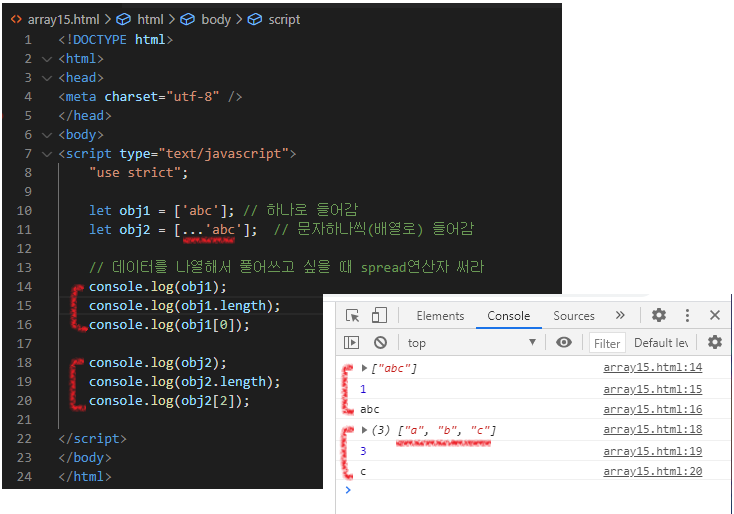Collapse the script tag fold at line 7
The height and width of the screenshot is (514, 734).
(x=46, y=154)
